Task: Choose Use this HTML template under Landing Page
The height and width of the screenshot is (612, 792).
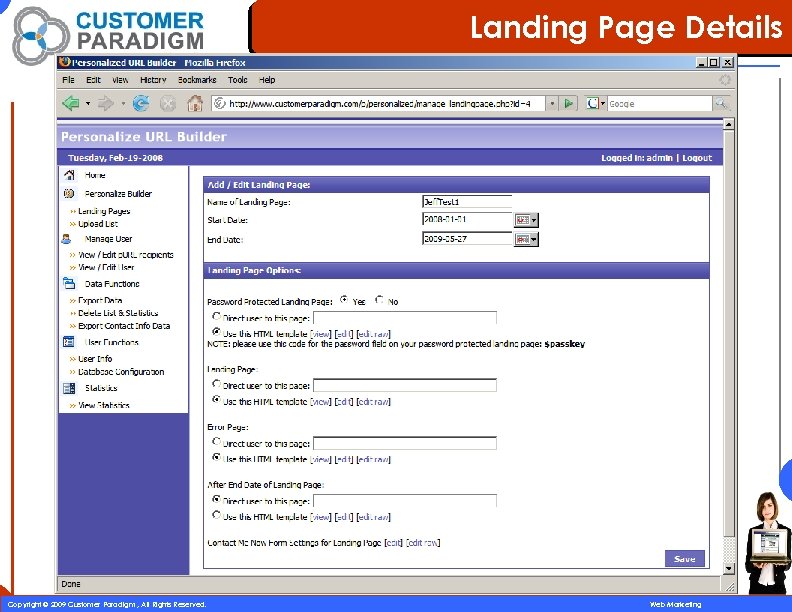Action: [216, 399]
